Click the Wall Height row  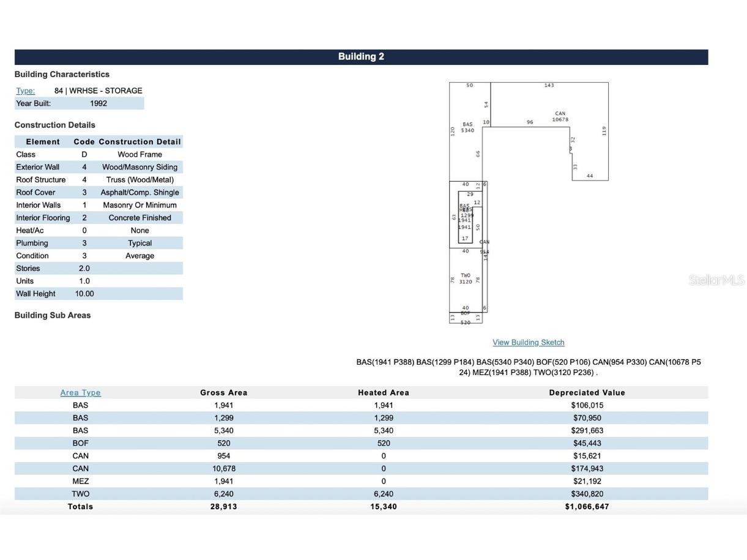tap(98, 294)
